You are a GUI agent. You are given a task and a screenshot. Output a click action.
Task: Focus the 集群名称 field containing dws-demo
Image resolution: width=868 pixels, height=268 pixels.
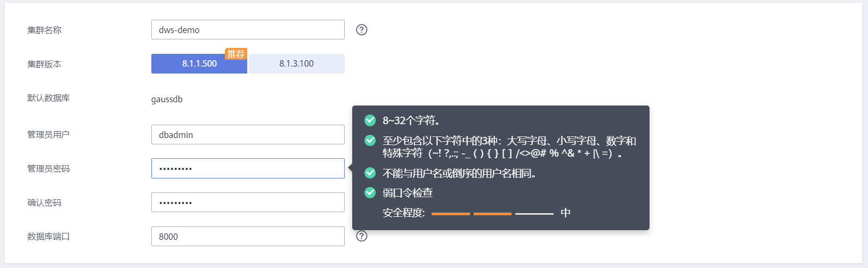click(x=248, y=30)
